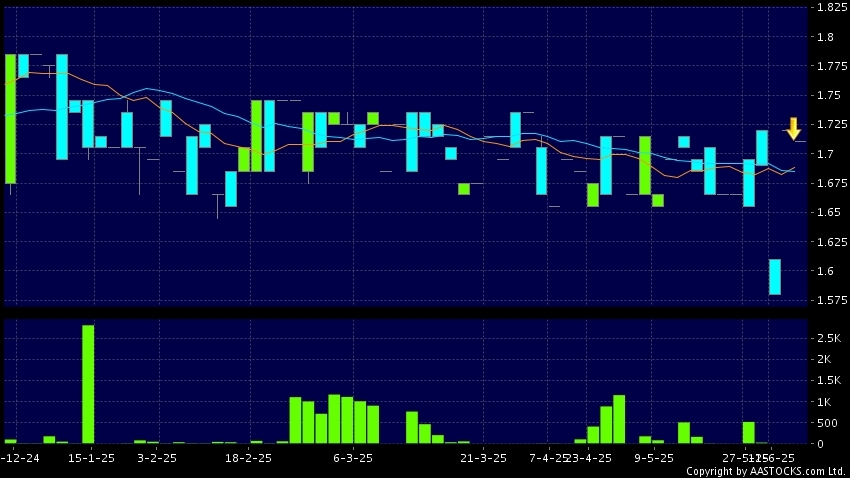Click the 1.625 price axis label

(x=832, y=242)
